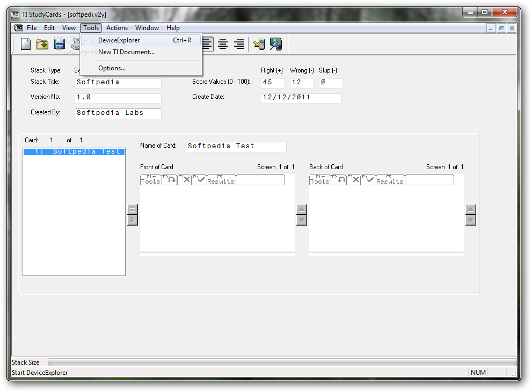532x392 pixels.
Task: Click the Wrong (-) score field
Action: pyautogui.click(x=302, y=83)
